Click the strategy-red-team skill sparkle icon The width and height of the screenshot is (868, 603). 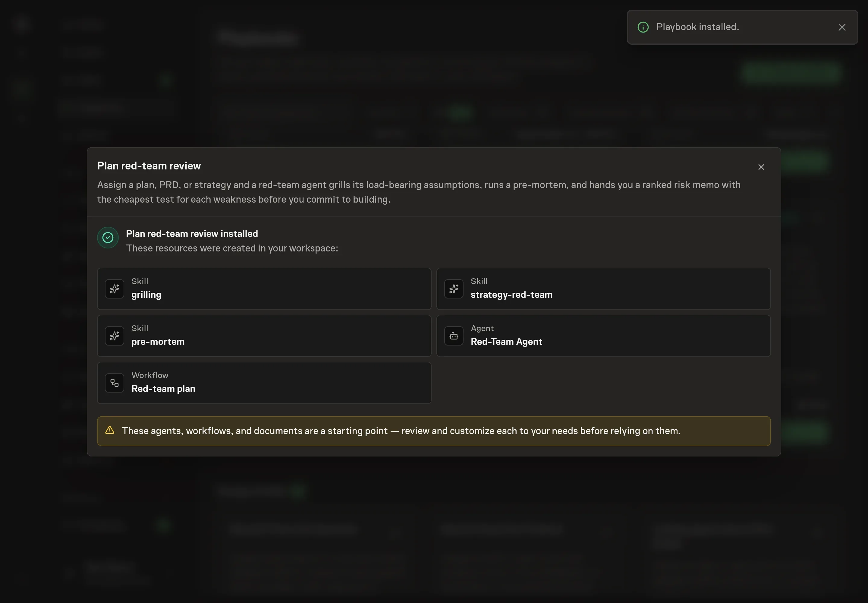tap(454, 289)
